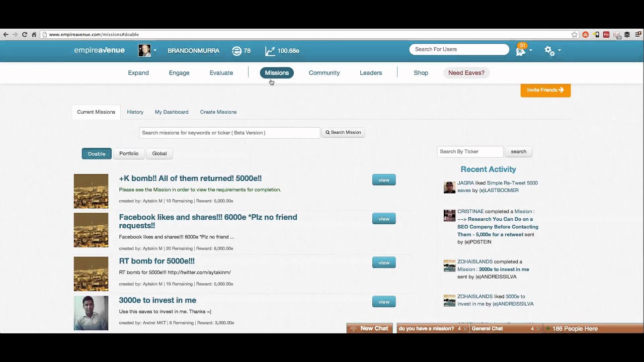Image resolution: width=644 pixels, height=362 pixels.
Task: View the Facebook likes and shares mission
Action: pyautogui.click(x=384, y=219)
